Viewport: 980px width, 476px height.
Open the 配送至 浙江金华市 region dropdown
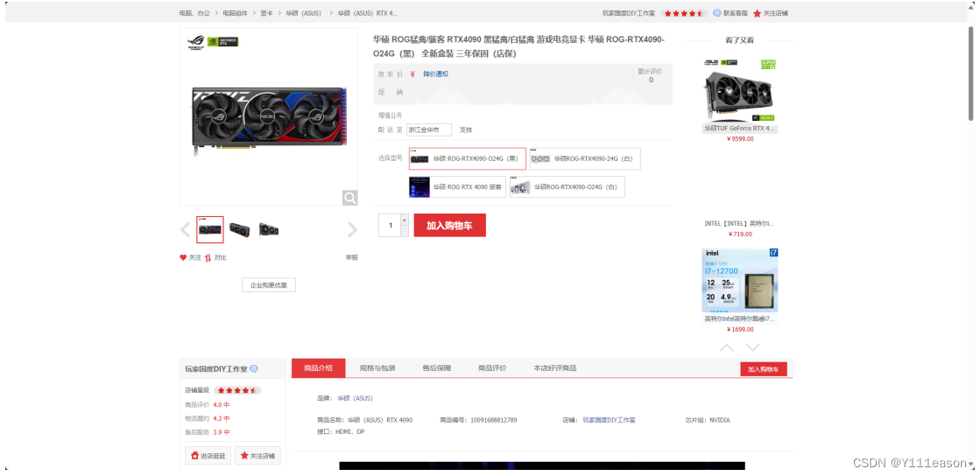point(429,129)
